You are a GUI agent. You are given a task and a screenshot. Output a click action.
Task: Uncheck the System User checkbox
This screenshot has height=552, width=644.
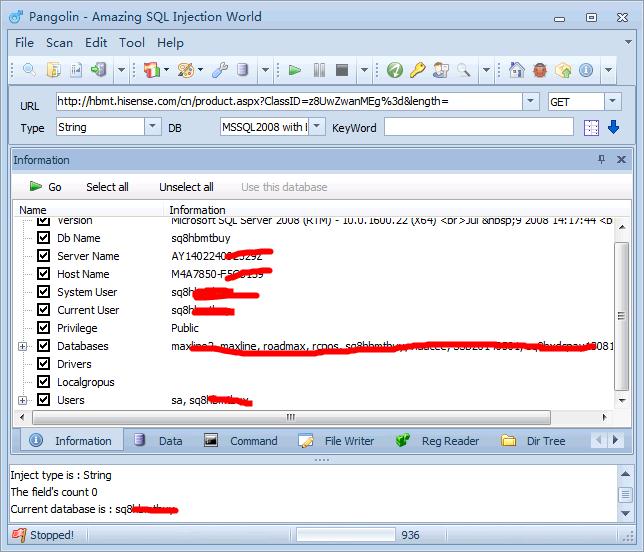tap(44, 292)
